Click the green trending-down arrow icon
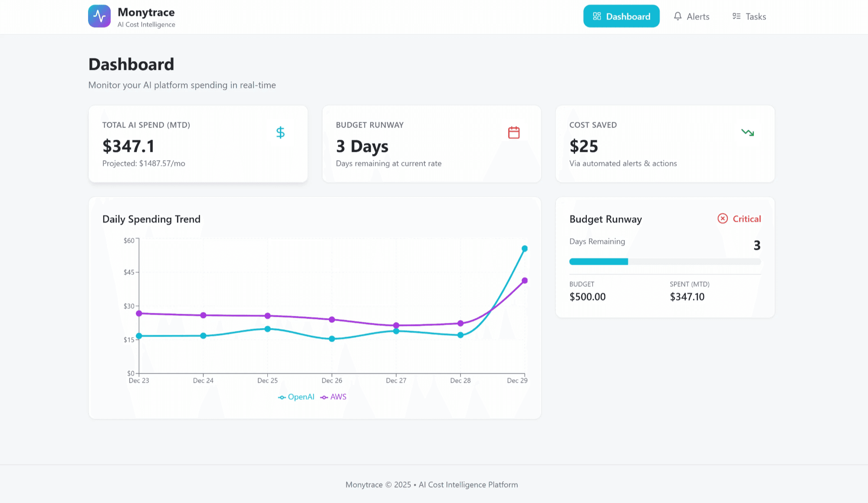This screenshot has height=503, width=868. tap(747, 132)
